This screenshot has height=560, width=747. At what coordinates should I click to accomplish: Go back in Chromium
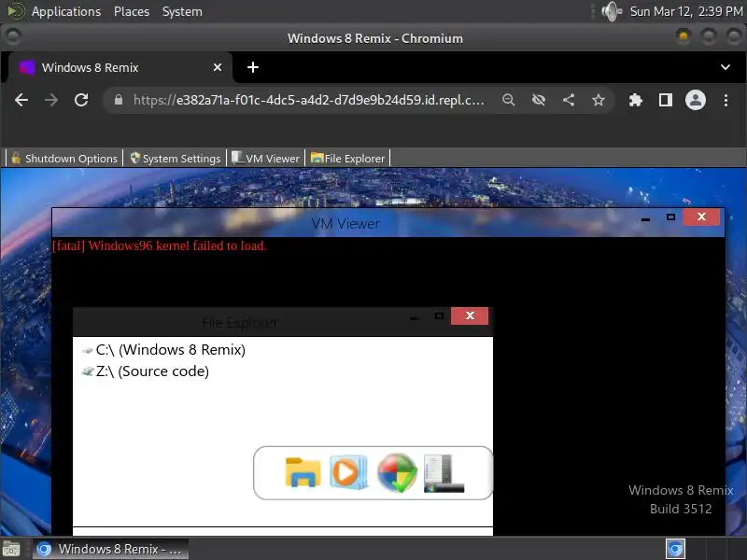point(21,100)
